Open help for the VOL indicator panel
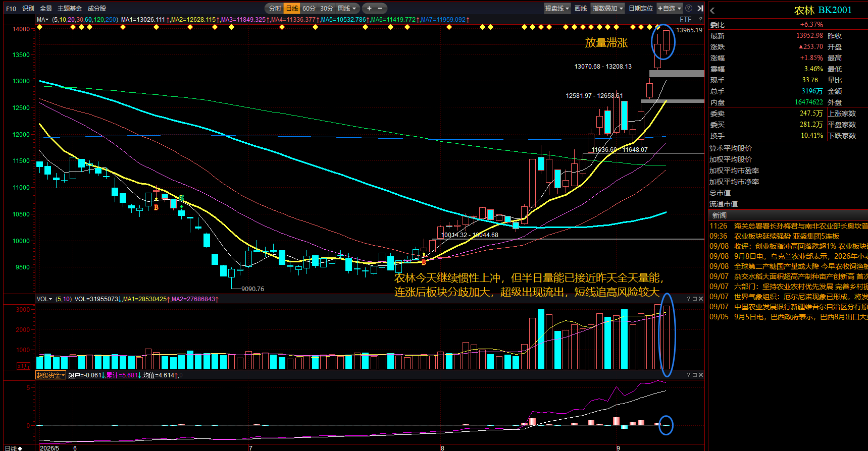 coord(689,299)
